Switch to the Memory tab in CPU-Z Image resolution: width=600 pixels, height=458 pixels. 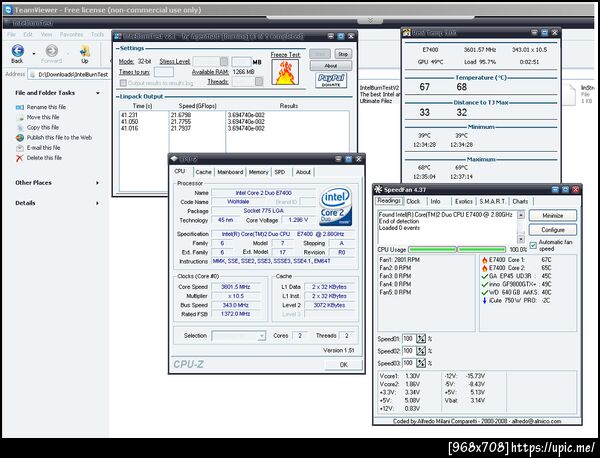259,172
